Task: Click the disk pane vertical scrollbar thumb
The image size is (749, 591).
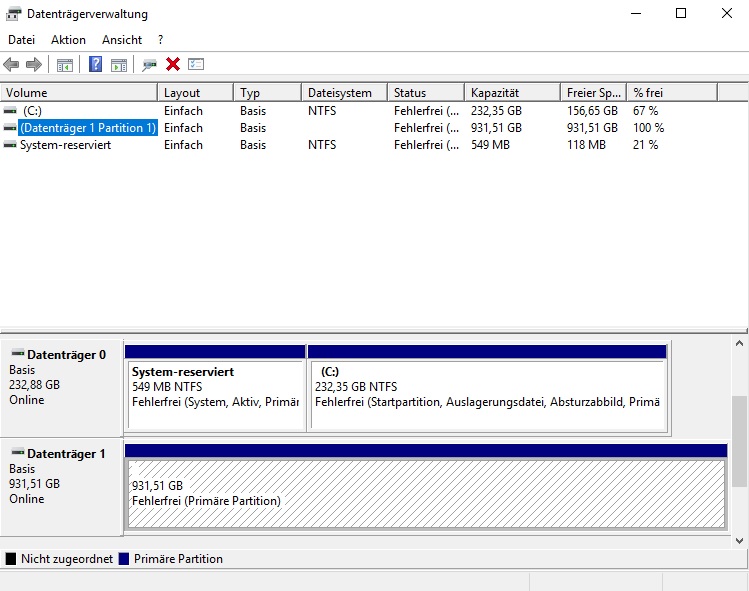Action: click(740, 441)
